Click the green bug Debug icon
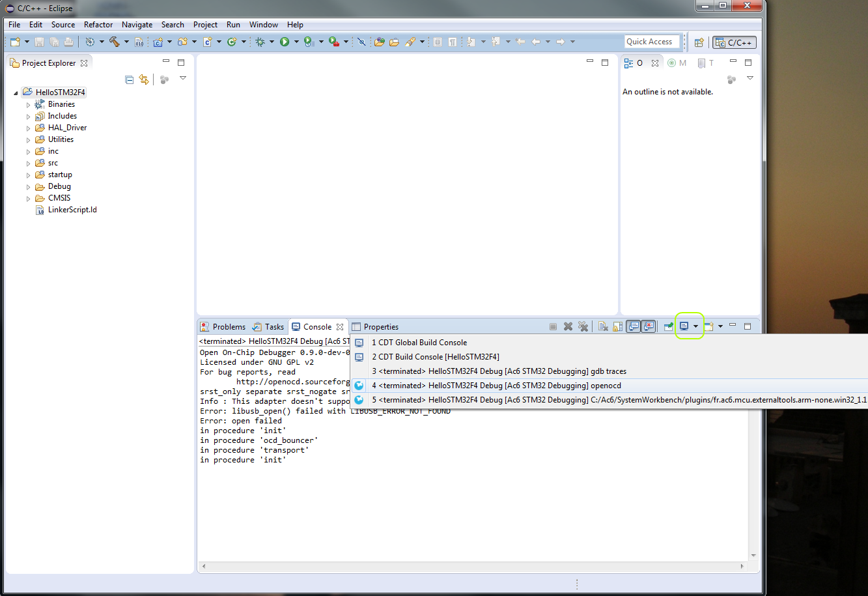 coord(260,42)
